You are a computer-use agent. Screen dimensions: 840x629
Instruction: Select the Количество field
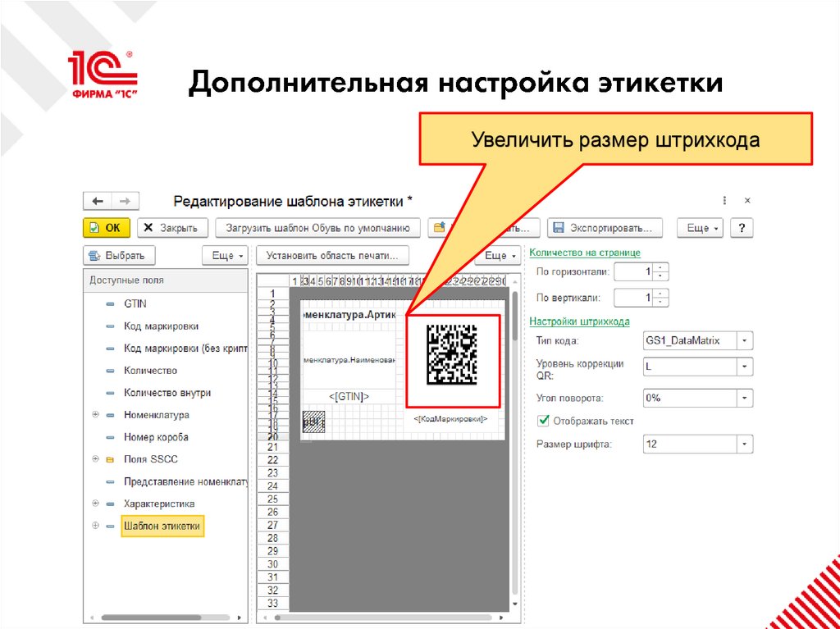[x=150, y=371]
